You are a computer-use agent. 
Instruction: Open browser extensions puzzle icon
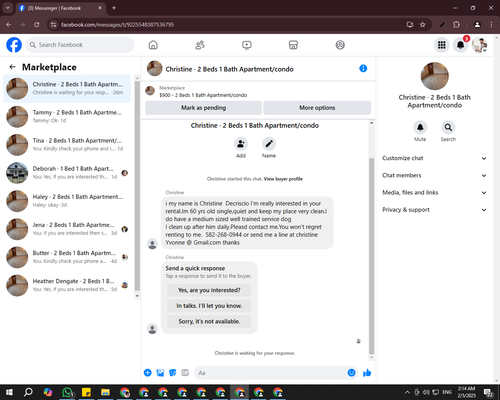[x=456, y=25]
